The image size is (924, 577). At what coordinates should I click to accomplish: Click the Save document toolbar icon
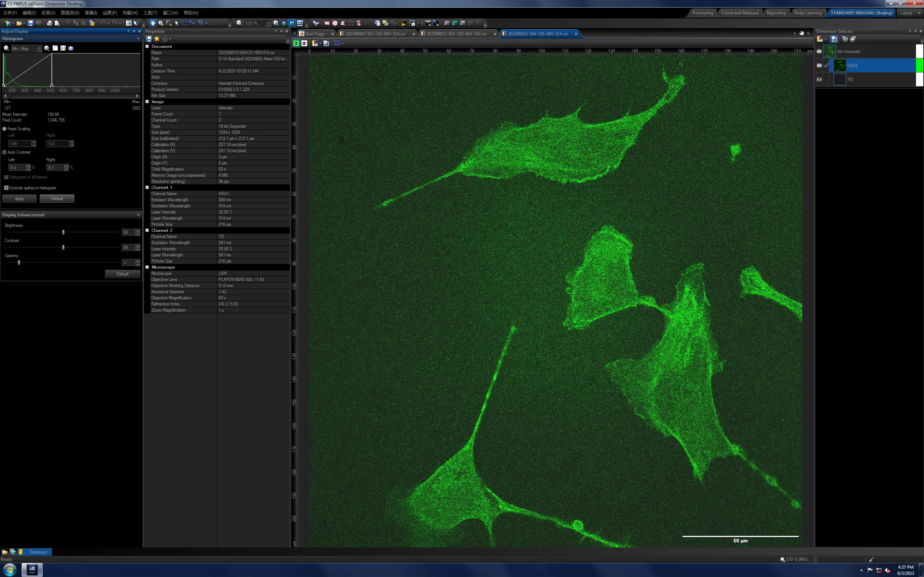coord(30,23)
